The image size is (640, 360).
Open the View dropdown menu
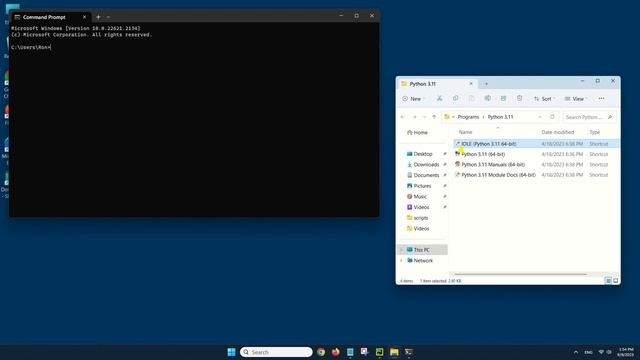tap(576, 99)
